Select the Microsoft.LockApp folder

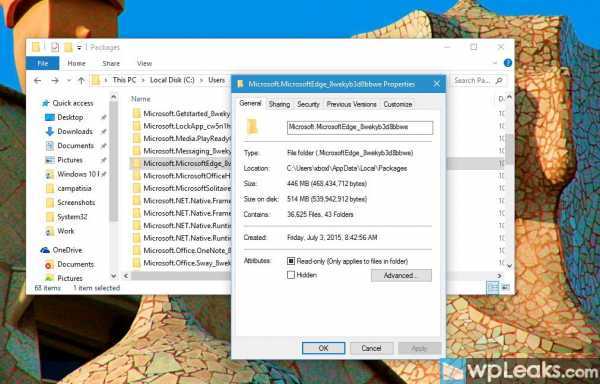(x=181, y=126)
